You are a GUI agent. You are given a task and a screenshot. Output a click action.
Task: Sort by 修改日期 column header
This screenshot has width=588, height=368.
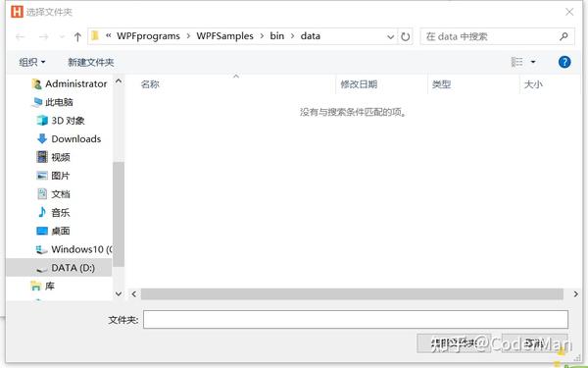[359, 84]
